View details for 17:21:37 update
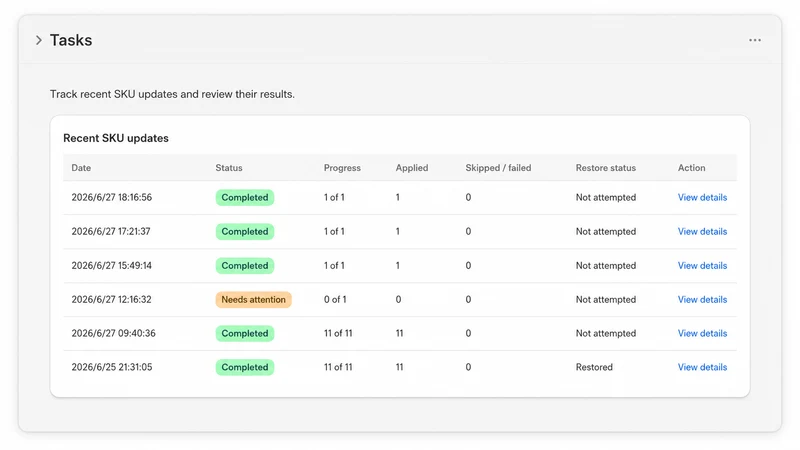 click(x=702, y=232)
